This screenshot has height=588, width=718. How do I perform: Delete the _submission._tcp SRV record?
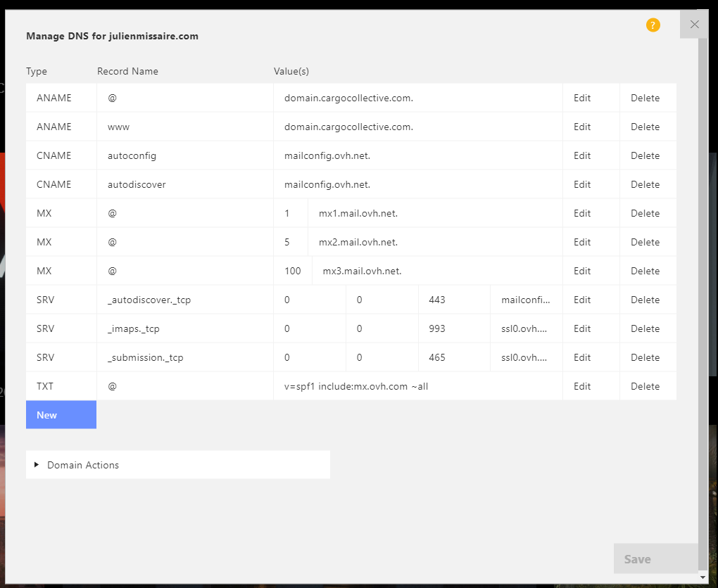click(645, 358)
